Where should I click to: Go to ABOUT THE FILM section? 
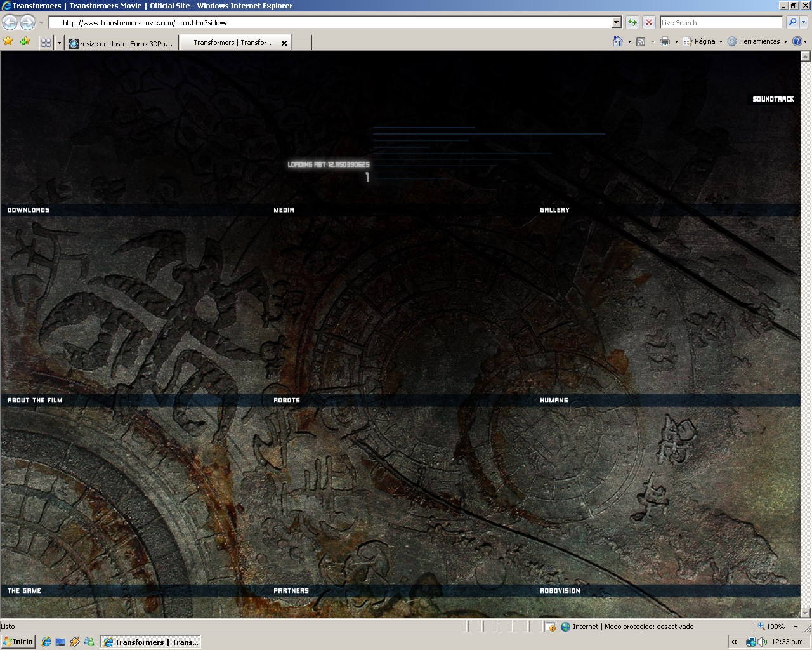(x=35, y=401)
